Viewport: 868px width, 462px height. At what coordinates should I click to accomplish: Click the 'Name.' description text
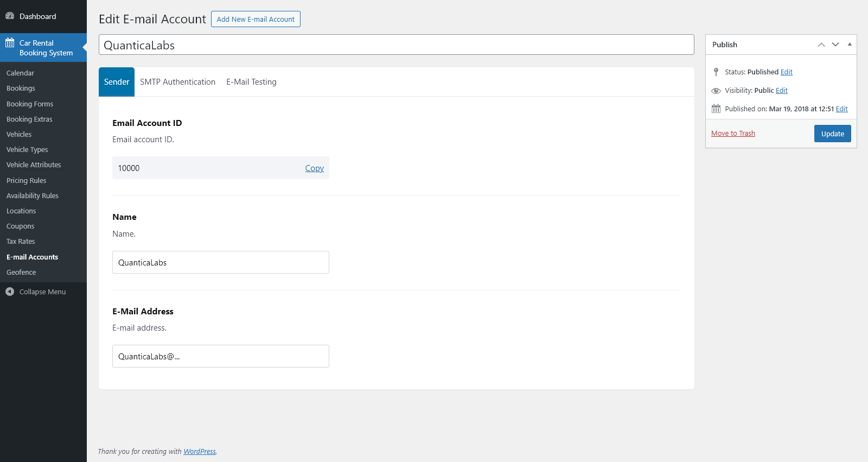click(124, 234)
